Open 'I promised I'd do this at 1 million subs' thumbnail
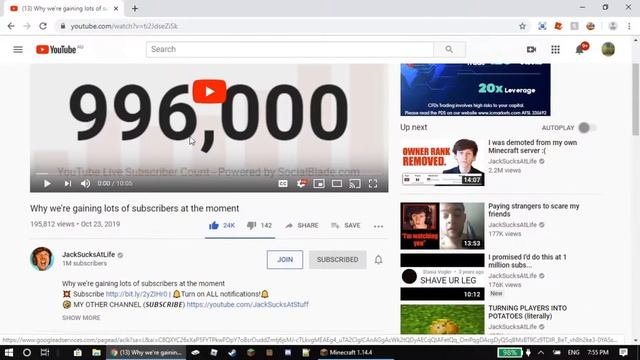The width and height of the screenshot is (640, 360). tap(442, 277)
